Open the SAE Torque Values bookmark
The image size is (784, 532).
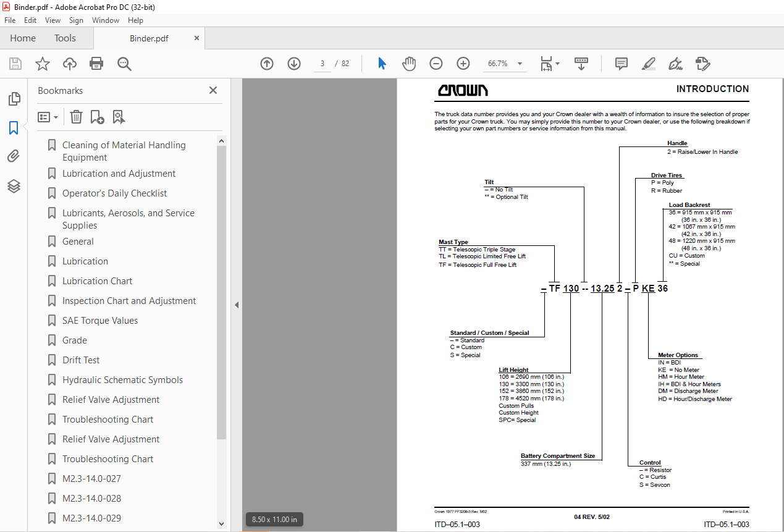100,321
